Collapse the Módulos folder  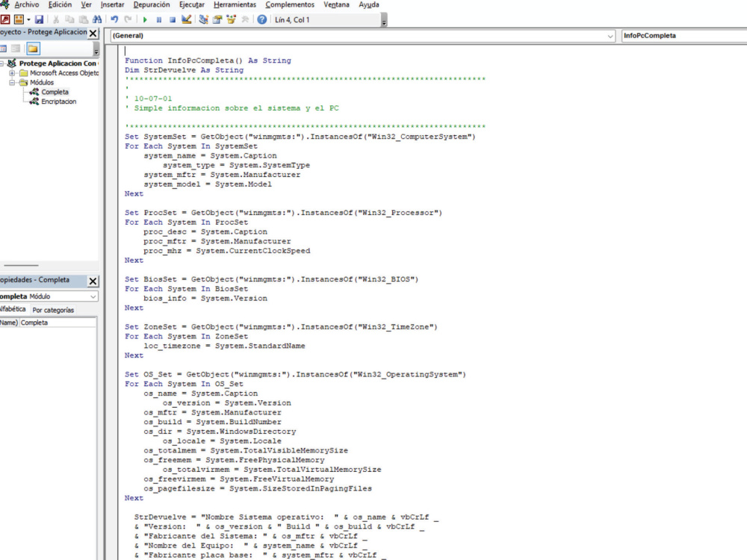[12, 82]
